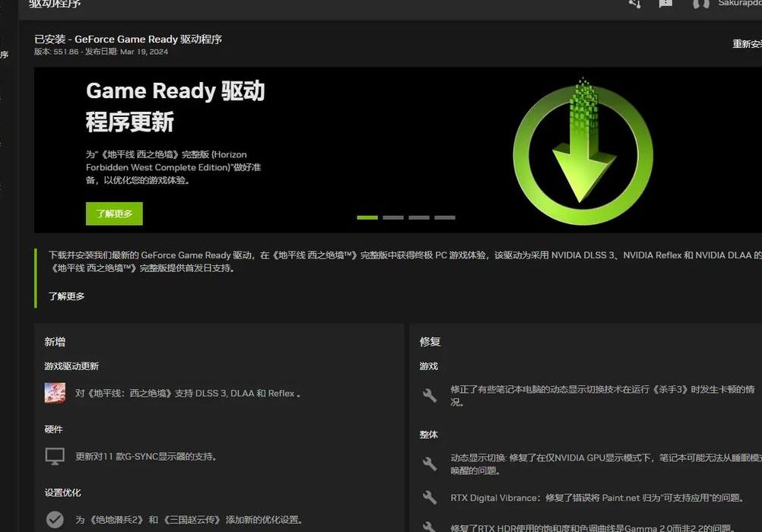Click the share icon in the top bar
The width and height of the screenshot is (762, 532).
pyautogui.click(x=635, y=3)
